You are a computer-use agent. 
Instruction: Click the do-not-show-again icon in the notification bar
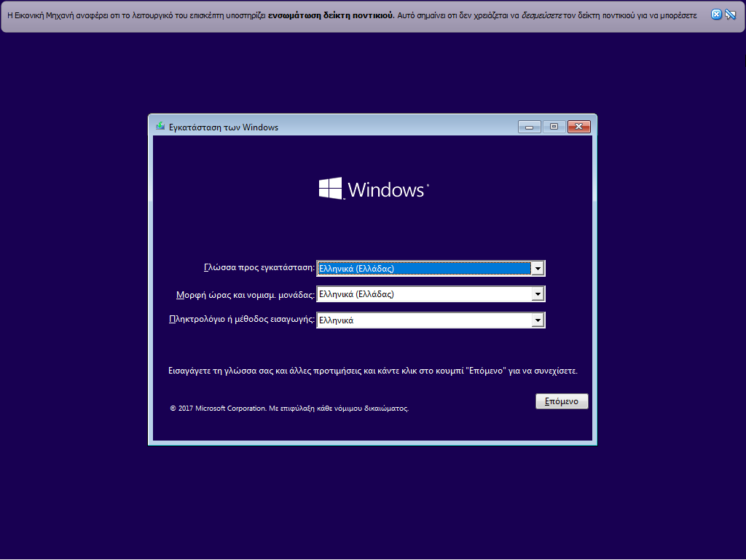tap(730, 15)
